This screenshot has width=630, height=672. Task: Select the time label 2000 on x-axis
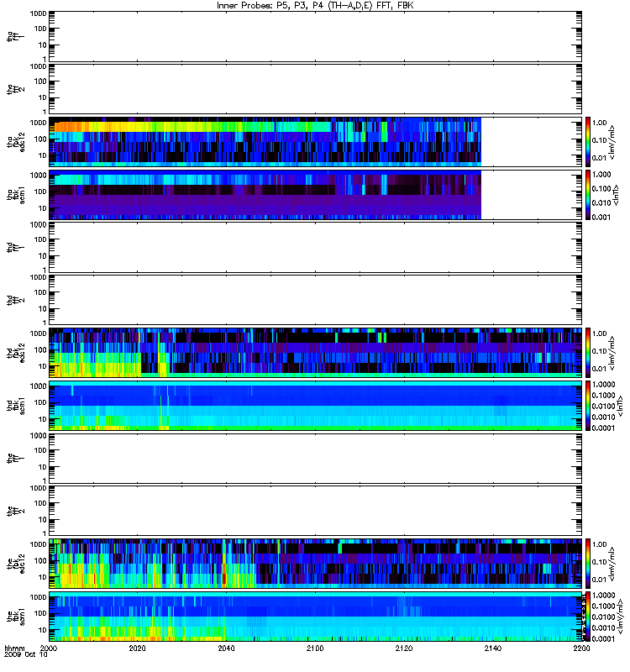(x=49, y=648)
